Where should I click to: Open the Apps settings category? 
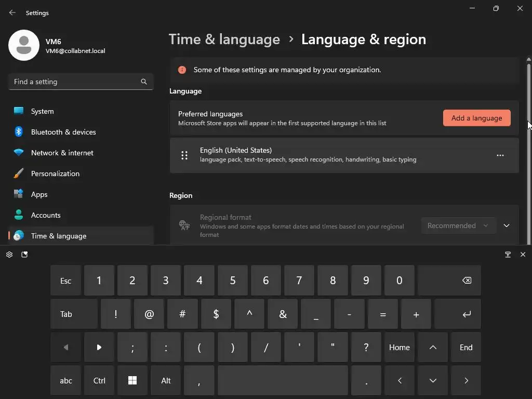click(x=81, y=194)
